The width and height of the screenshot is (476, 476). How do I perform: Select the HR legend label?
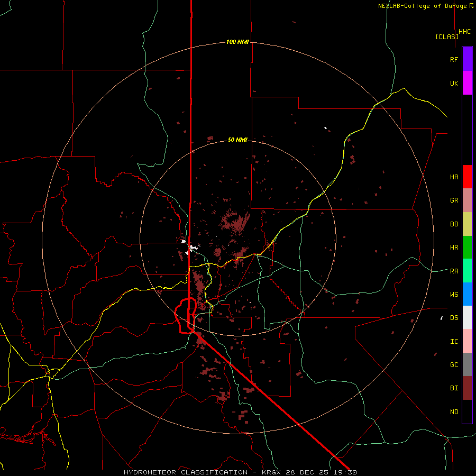point(454,248)
